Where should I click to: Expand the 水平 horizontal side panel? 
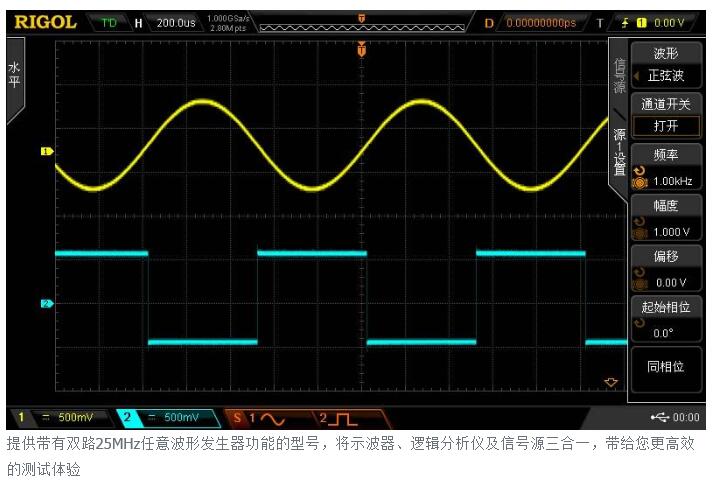(14, 75)
